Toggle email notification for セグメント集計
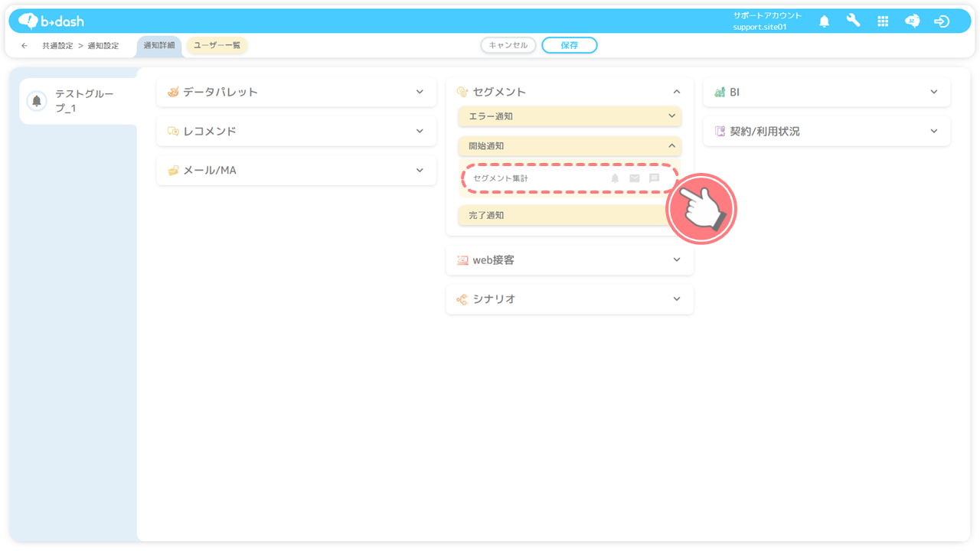Image resolution: width=980 pixels, height=551 pixels. click(635, 178)
